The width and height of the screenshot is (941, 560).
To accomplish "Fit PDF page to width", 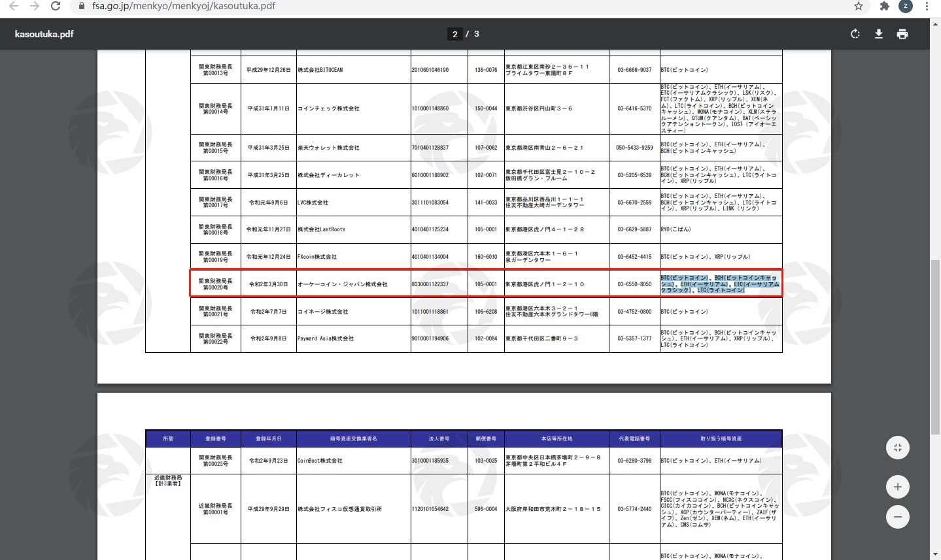I will [898, 448].
